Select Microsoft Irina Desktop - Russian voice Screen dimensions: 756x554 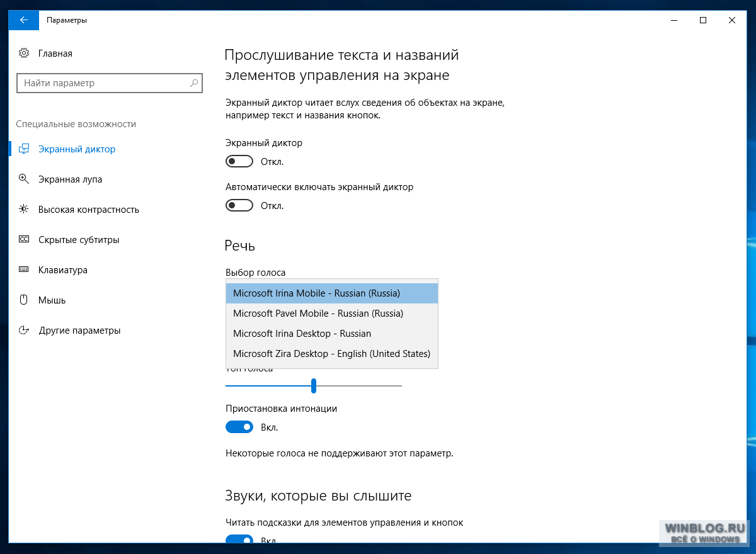coord(332,334)
